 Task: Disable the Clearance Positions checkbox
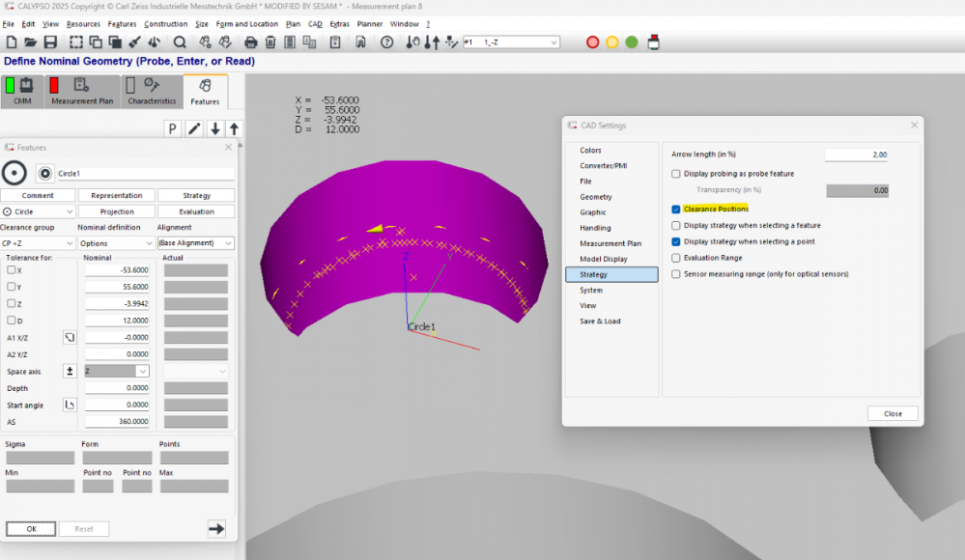click(676, 209)
